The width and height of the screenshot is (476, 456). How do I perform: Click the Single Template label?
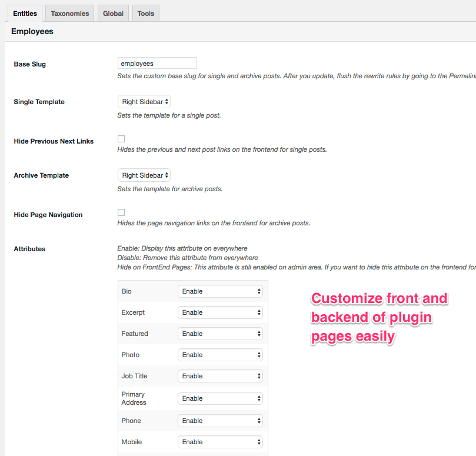tap(39, 102)
